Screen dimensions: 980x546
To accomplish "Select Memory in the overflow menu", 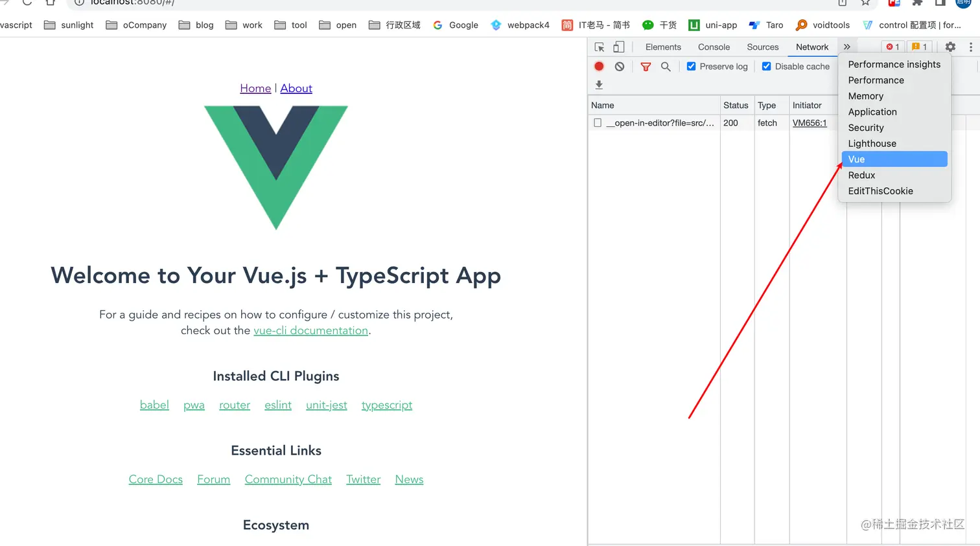I will (x=894, y=96).
